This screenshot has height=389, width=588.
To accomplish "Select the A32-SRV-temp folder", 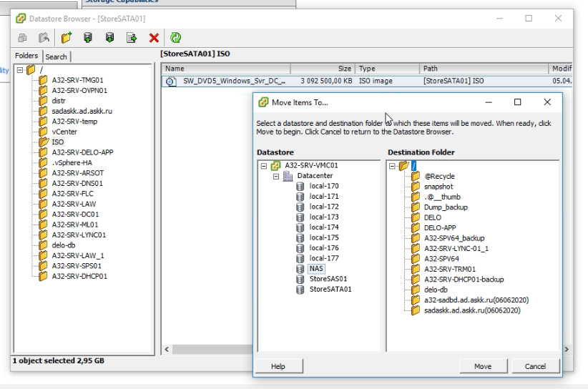I will 74,122.
